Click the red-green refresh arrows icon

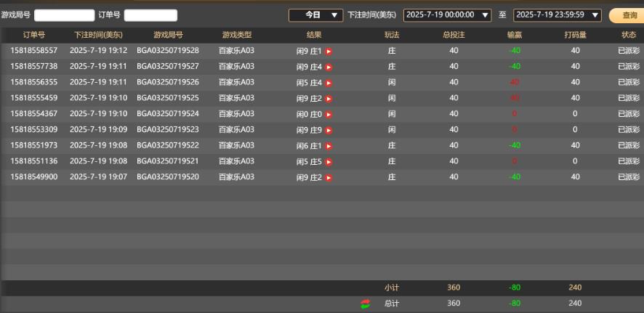tap(365, 304)
